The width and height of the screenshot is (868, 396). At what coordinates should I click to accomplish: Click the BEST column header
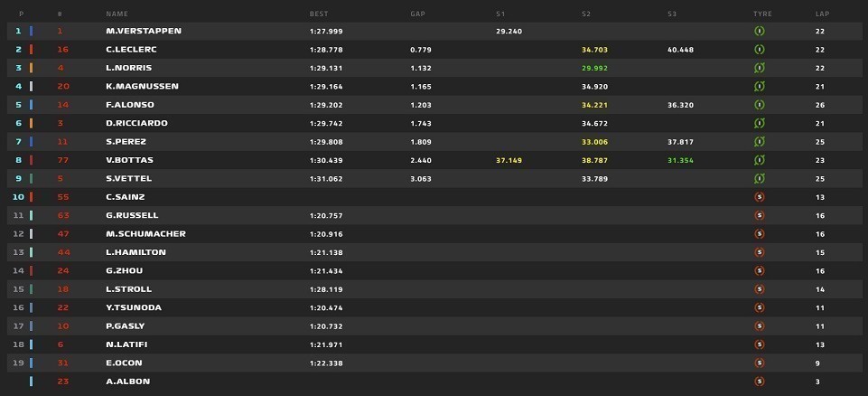coord(319,14)
